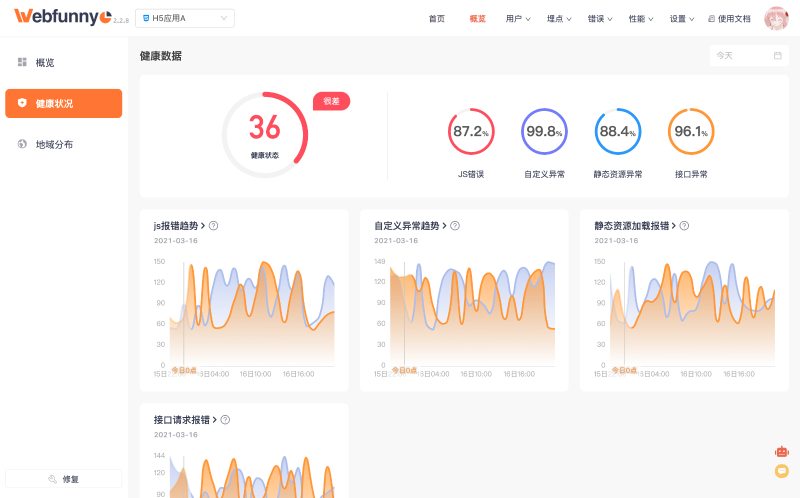Expand the 性能 menu
Screen dimensions: 800x498
pos(641,19)
